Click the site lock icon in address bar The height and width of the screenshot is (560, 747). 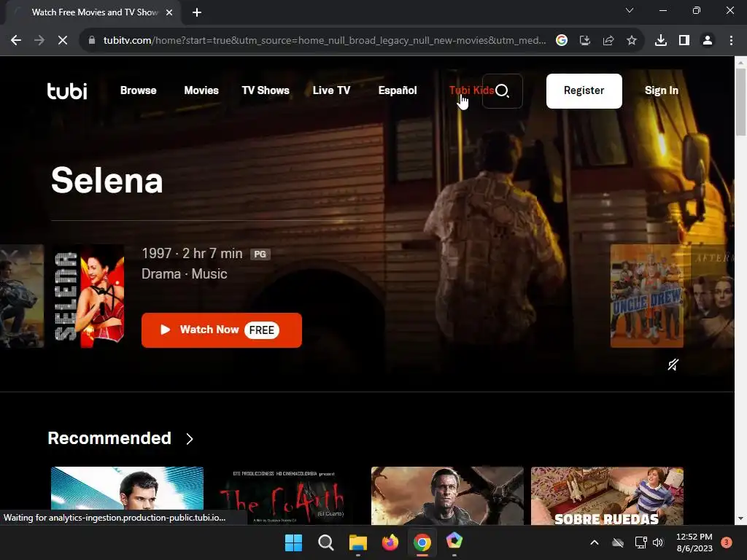(x=92, y=41)
